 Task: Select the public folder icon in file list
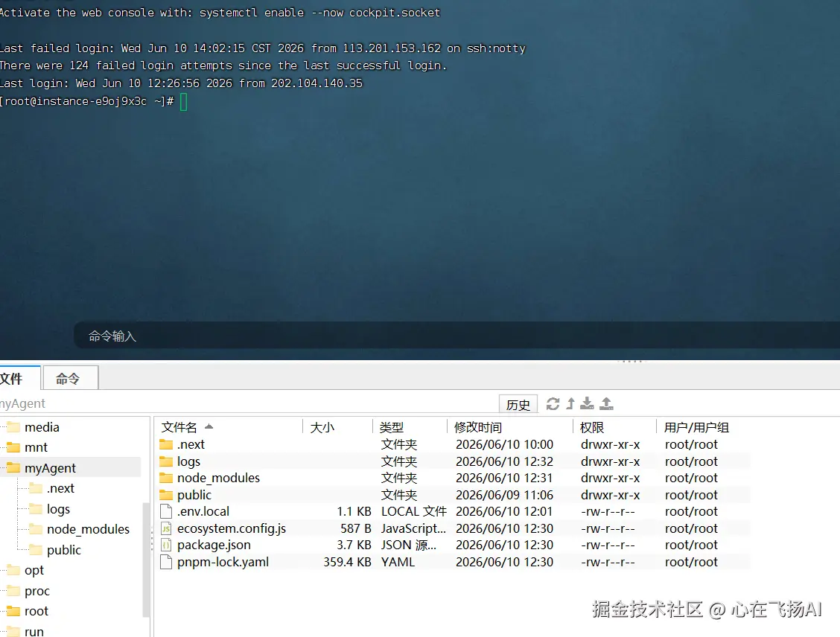coord(166,495)
